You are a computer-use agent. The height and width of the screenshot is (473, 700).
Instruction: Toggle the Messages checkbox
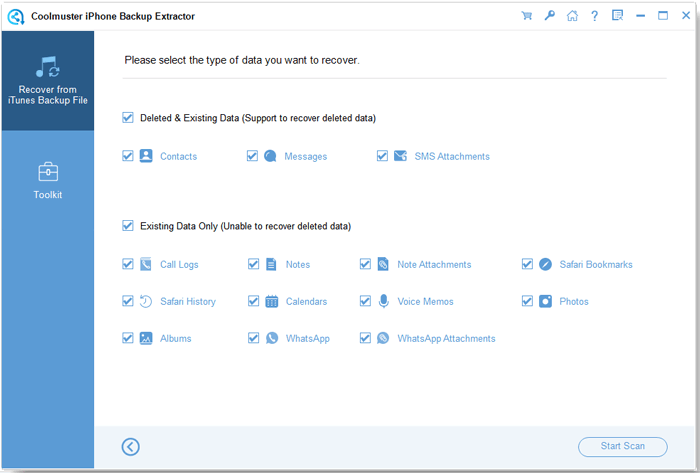coord(252,156)
